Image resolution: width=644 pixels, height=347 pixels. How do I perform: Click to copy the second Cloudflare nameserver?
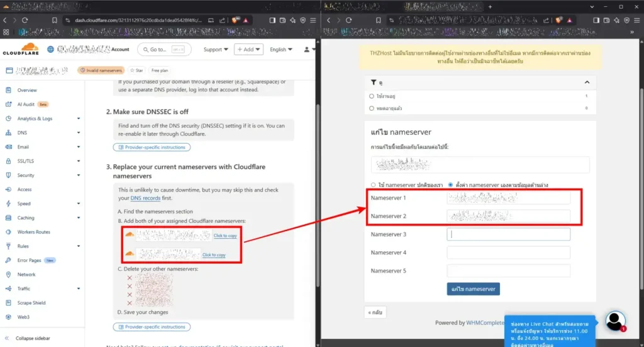click(214, 255)
